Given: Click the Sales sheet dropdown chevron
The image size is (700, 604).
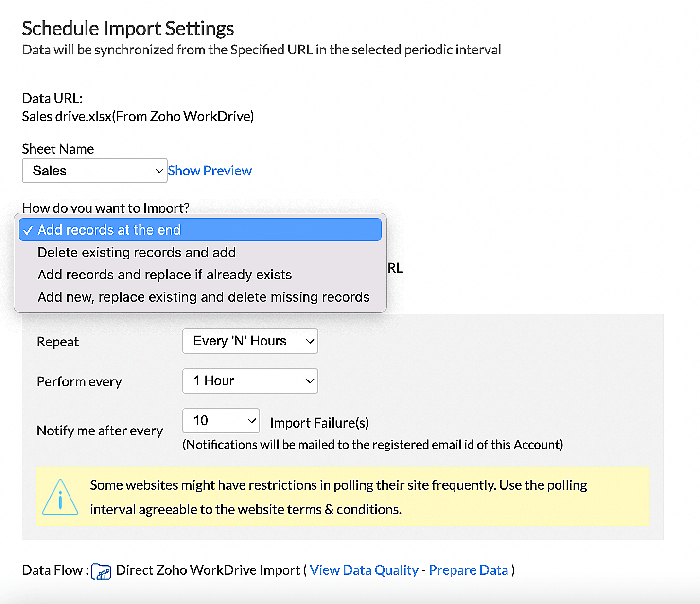Looking at the screenshot, I should click(158, 171).
